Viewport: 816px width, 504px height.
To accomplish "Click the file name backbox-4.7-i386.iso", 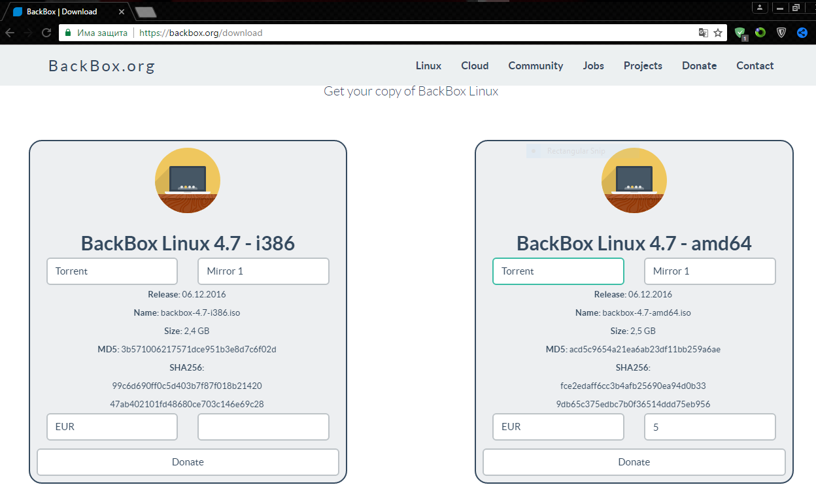I will tap(200, 313).
